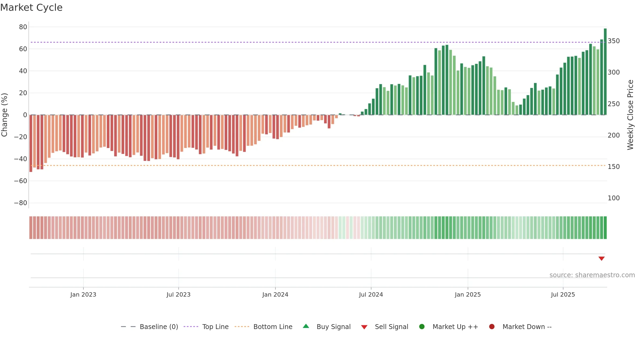Click the purple dotted Top Line legend sample

191,327
